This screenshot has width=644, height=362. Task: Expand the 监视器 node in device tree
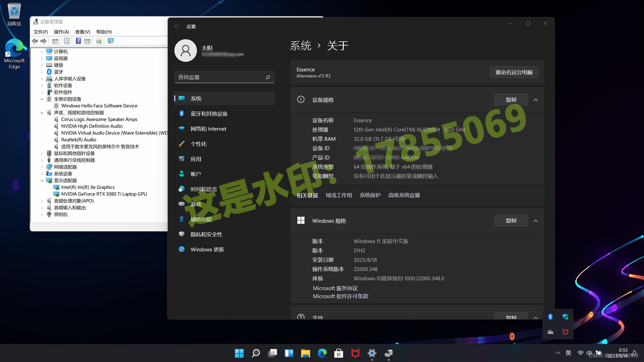42,59
